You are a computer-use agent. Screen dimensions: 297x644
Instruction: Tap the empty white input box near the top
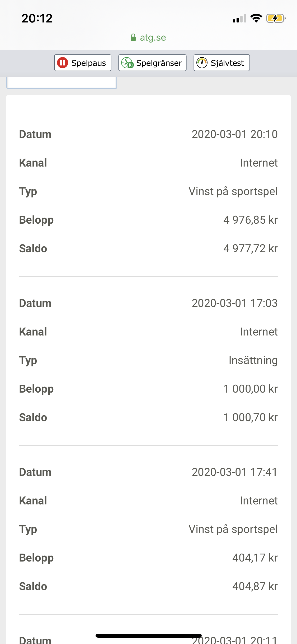tap(62, 82)
